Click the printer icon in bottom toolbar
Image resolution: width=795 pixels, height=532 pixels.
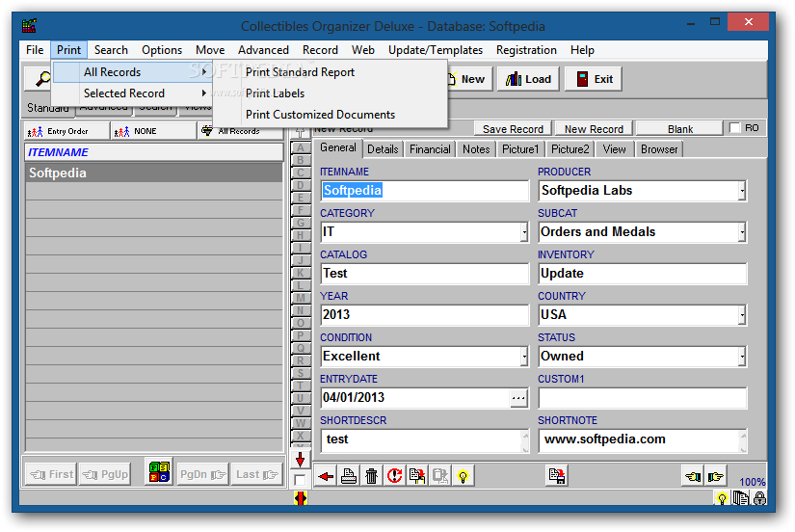(x=348, y=476)
